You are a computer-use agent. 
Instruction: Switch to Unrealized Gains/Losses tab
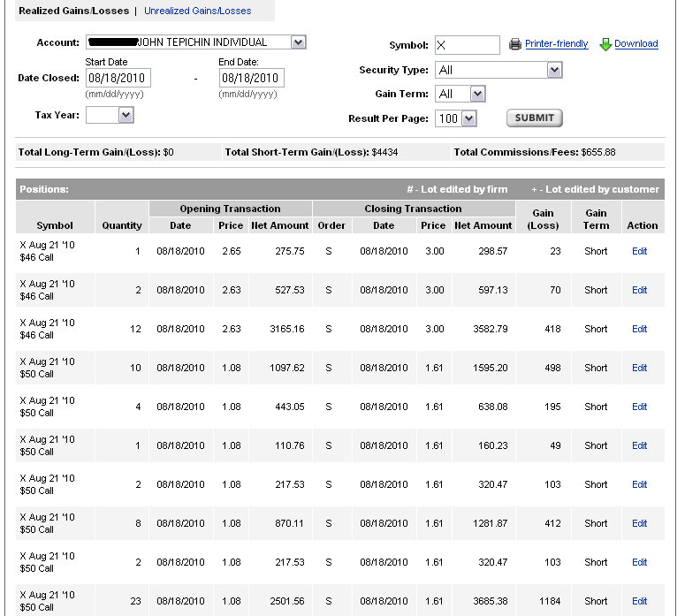[x=197, y=11]
